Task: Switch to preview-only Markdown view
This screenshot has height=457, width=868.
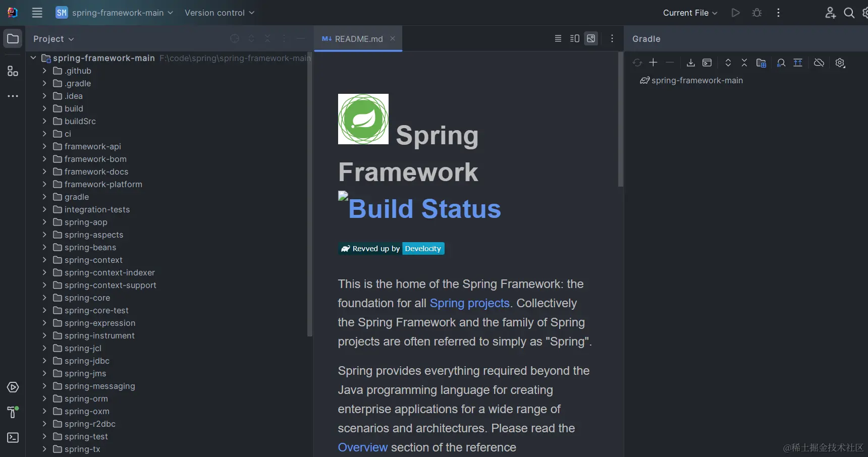Action: (591, 39)
